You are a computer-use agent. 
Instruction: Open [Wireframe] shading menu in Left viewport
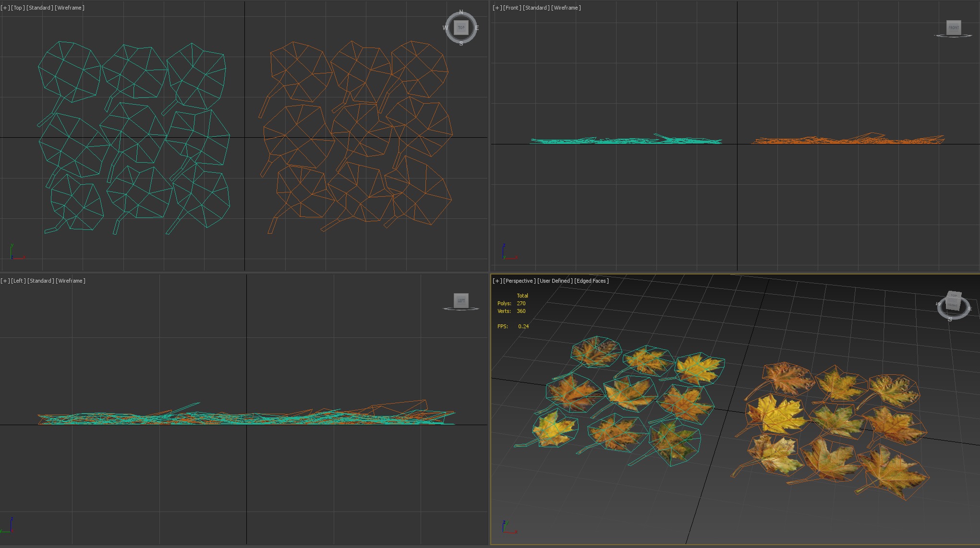click(x=71, y=281)
